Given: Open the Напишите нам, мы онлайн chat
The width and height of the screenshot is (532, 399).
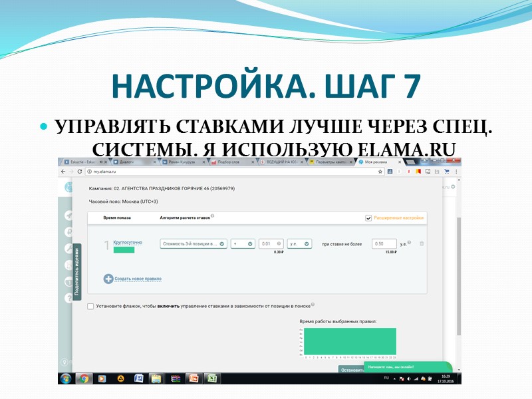Looking at the screenshot, I should coord(408,367).
